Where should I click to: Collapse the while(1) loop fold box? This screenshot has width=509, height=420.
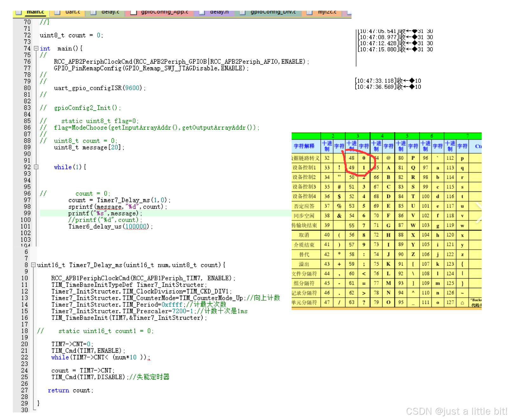[36, 167]
